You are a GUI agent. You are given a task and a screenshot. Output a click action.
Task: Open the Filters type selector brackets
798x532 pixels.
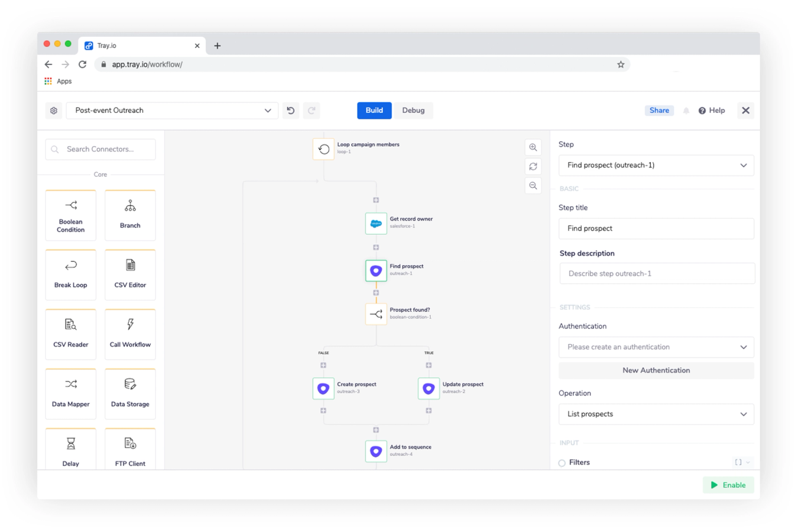742,462
